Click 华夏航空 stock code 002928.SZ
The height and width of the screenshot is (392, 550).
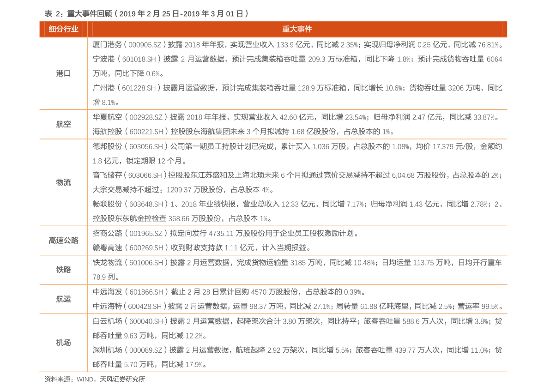click(146, 117)
